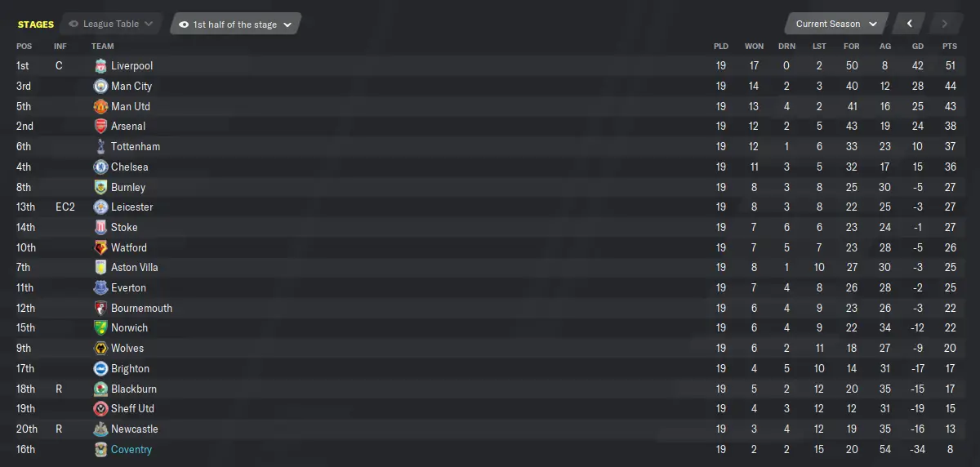Image resolution: width=980 pixels, height=467 pixels.
Task: Open the League Table view dropdown
Action: pyautogui.click(x=112, y=24)
